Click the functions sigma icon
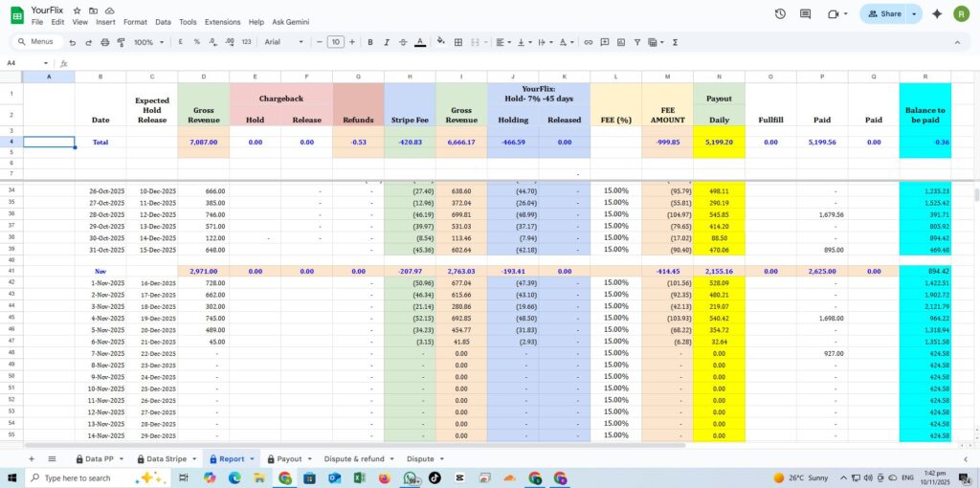Viewport: 980px width, 488px height. (676, 42)
